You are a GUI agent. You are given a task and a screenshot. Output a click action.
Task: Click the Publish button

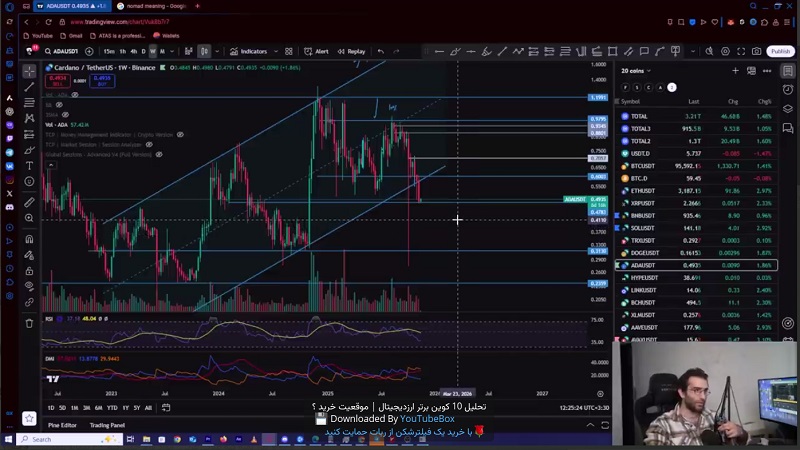pyautogui.click(x=780, y=51)
